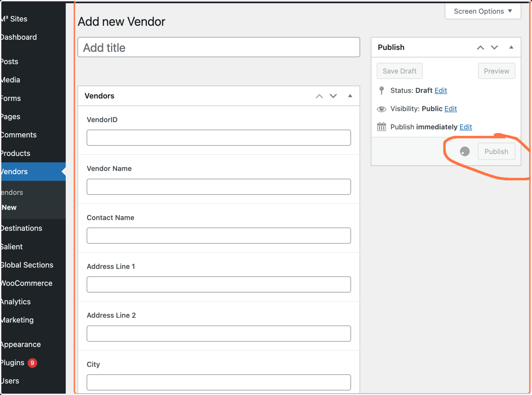Click the Save Draft button
The image size is (532, 395).
[x=399, y=71]
